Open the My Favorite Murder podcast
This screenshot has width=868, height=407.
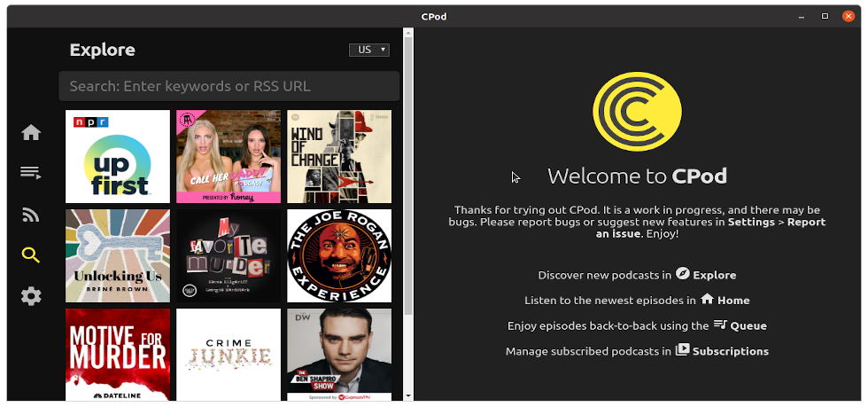pos(229,255)
